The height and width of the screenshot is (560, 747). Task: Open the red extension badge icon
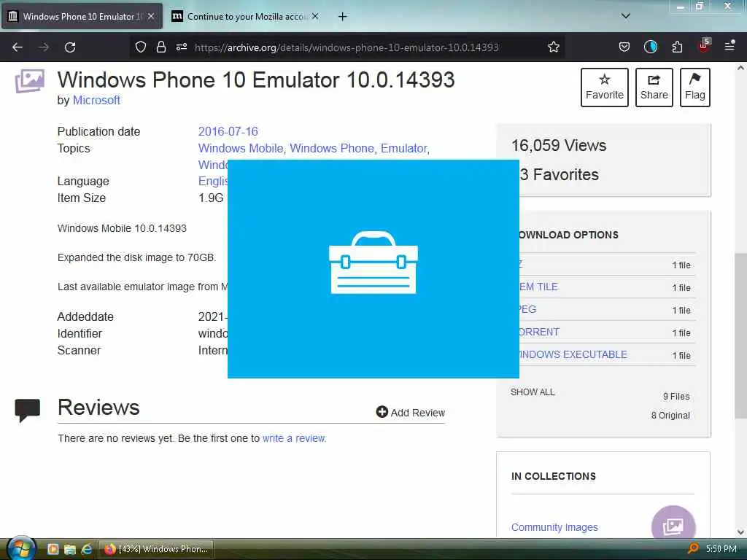[704, 46]
